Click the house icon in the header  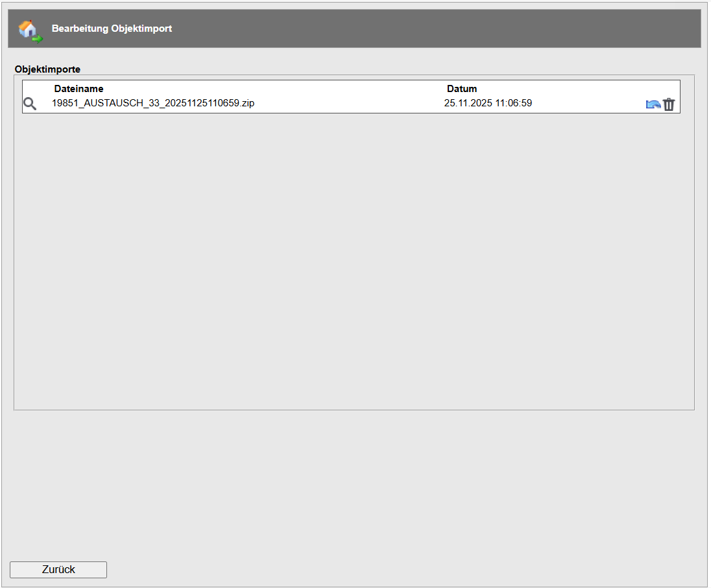point(29,29)
